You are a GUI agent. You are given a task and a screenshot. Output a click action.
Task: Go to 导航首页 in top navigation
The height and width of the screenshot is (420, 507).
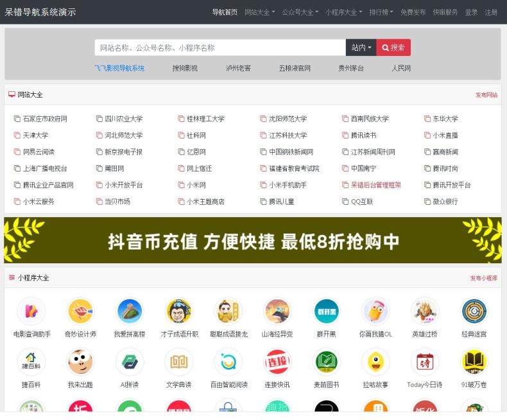coord(225,12)
